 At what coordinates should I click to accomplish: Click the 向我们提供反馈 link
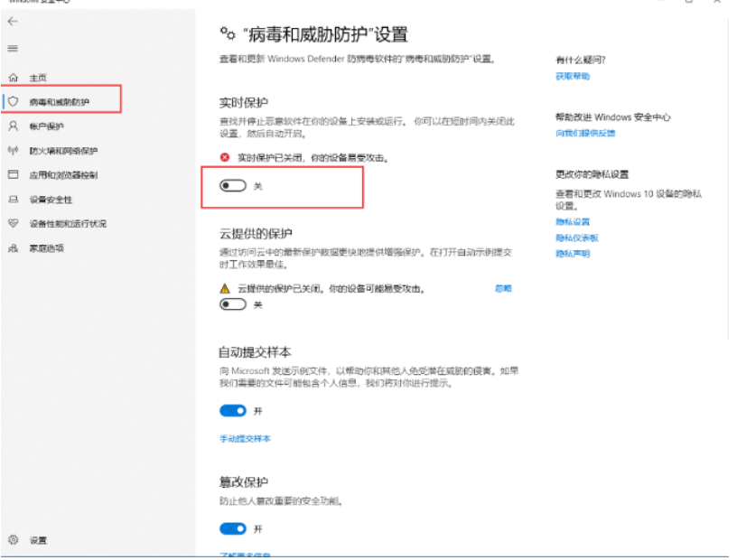click(x=585, y=133)
